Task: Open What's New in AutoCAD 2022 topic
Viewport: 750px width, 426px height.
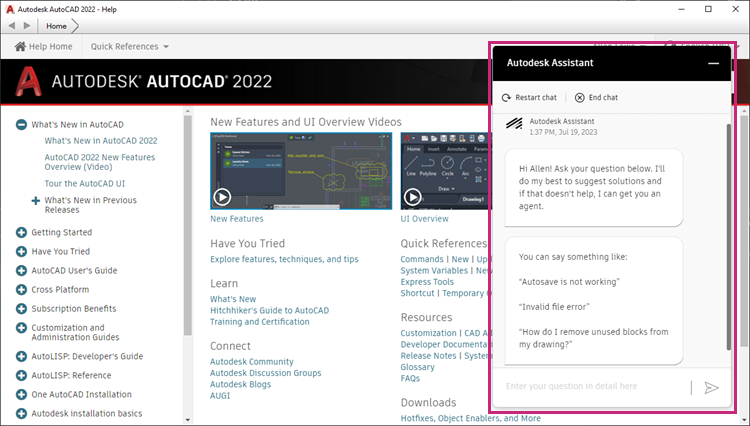Action: 101,141
